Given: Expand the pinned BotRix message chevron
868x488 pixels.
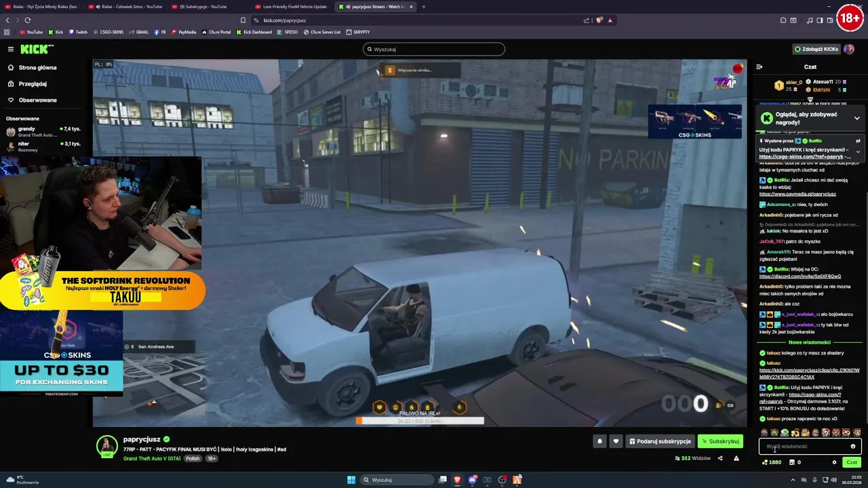Looking at the screenshot, I should (x=858, y=152).
